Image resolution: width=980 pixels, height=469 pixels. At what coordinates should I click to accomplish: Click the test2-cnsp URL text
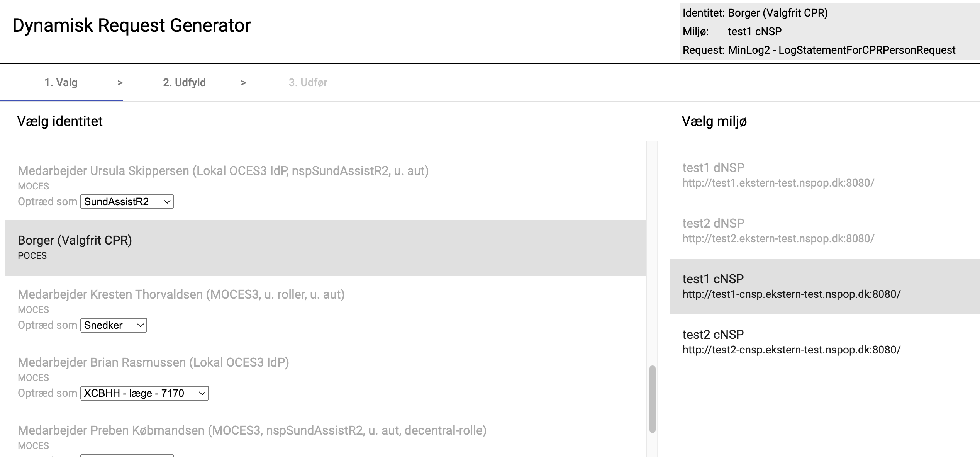[x=791, y=350]
